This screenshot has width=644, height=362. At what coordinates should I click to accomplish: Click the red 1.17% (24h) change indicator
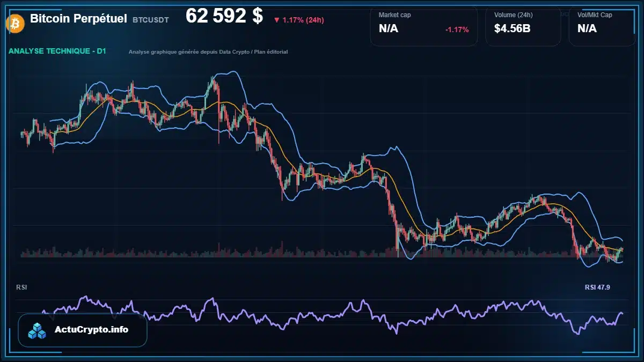[298, 20]
